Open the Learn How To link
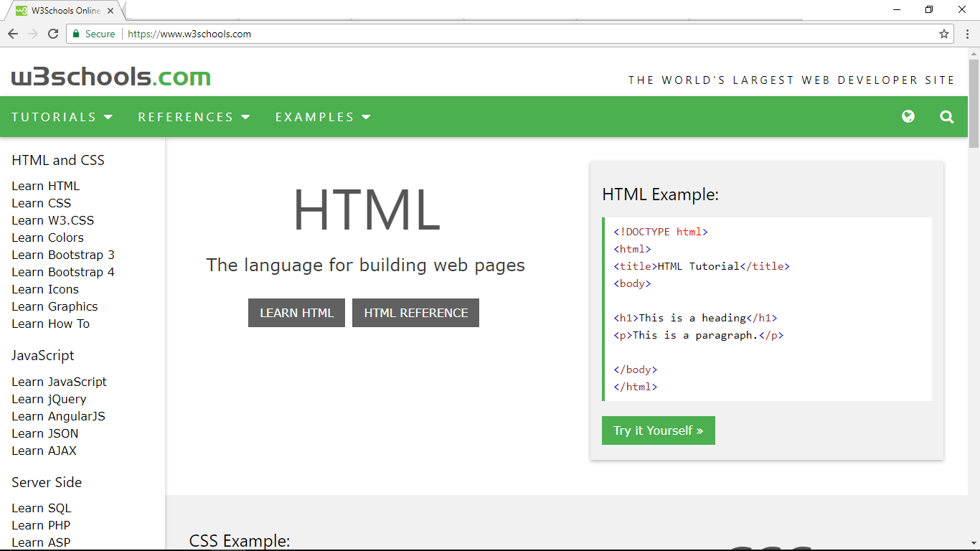Screen dimensions: 980x551 pyautogui.click(x=51, y=324)
